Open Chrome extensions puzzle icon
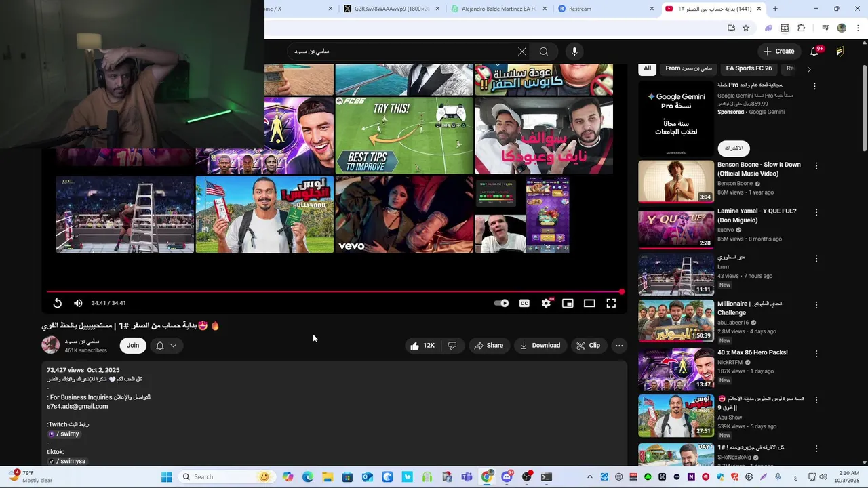 click(802, 28)
